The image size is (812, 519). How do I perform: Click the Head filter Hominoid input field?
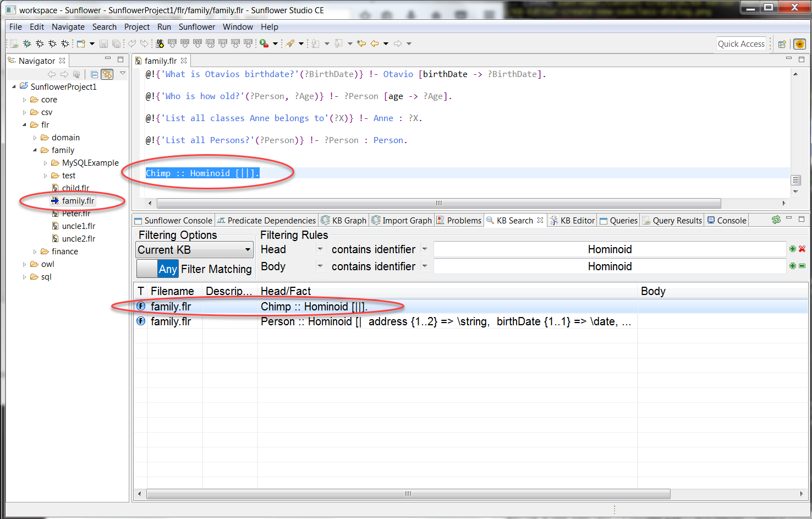tap(610, 249)
